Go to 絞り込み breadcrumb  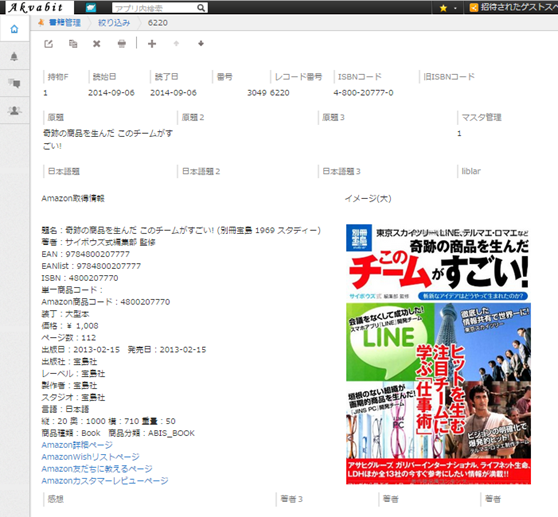(114, 23)
